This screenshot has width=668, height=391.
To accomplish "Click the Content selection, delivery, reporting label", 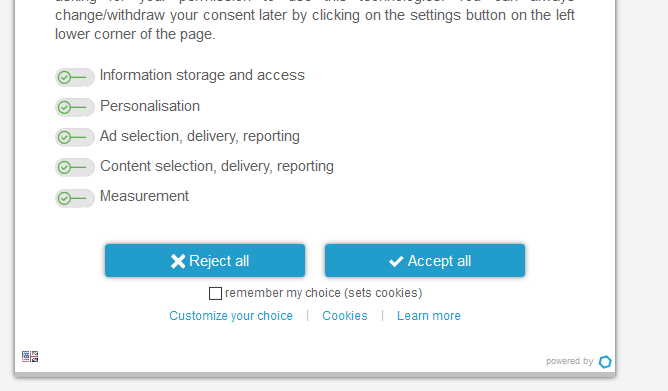I will tap(217, 166).
